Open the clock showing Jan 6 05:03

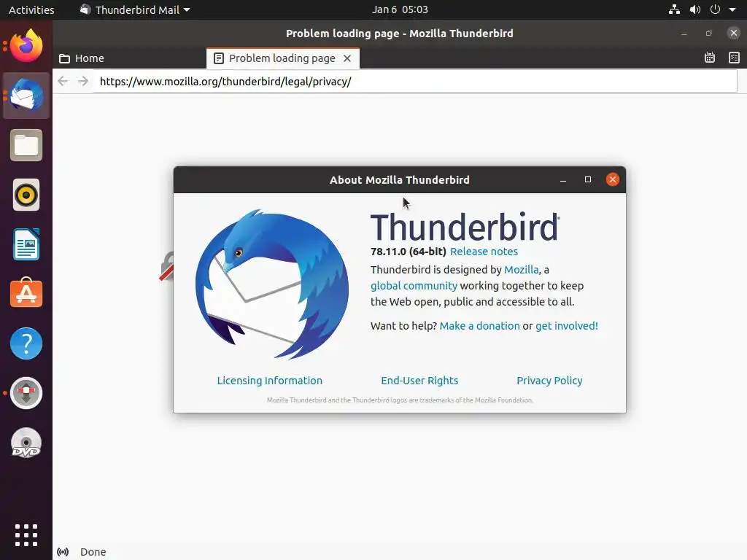point(400,9)
